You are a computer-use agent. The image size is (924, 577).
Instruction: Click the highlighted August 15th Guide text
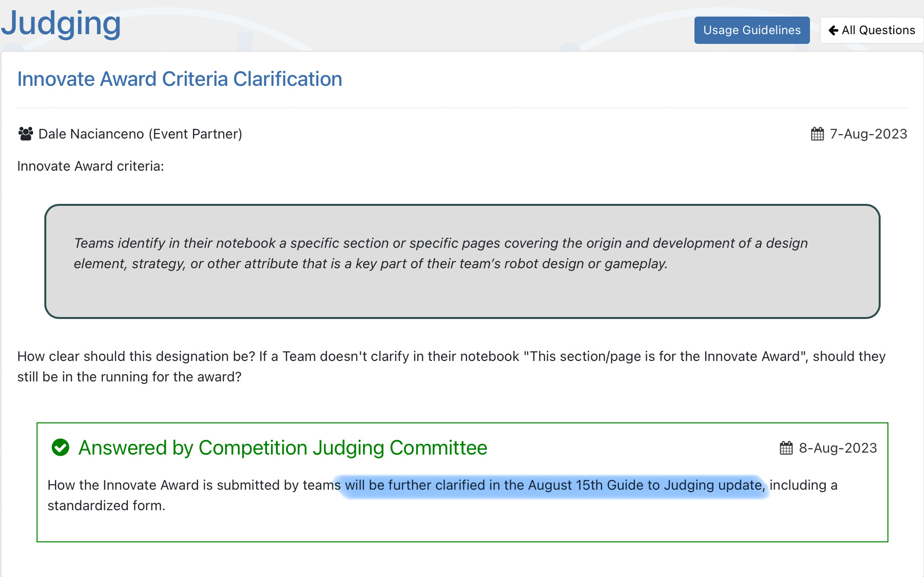554,485
